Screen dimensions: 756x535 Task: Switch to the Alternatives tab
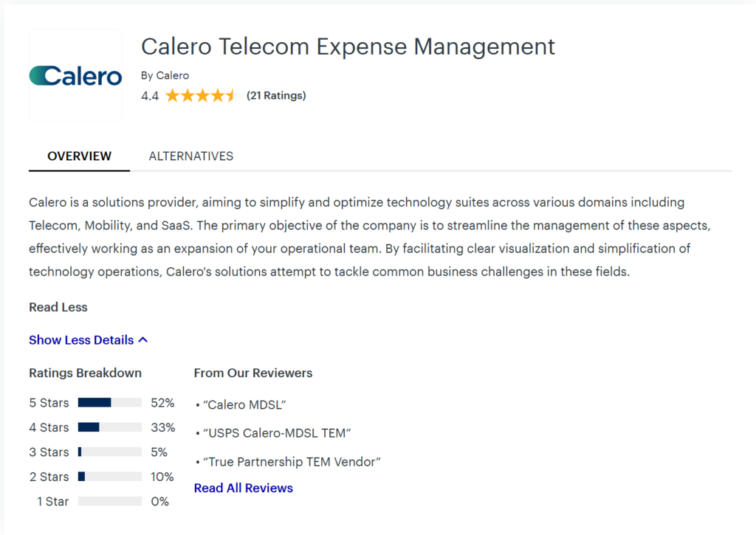[190, 156]
